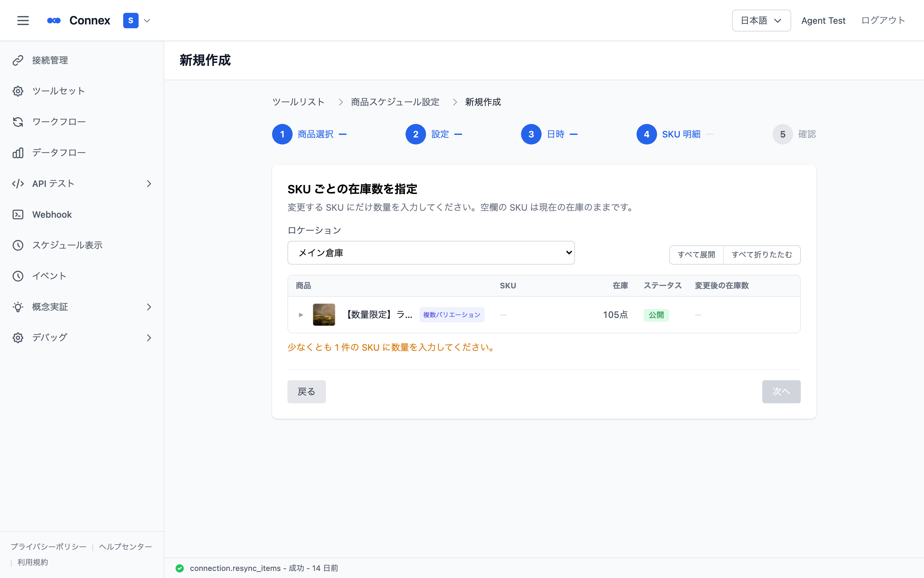
Task: Click the データフロー bar chart icon
Action: pyautogui.click(x=18, y=153)
